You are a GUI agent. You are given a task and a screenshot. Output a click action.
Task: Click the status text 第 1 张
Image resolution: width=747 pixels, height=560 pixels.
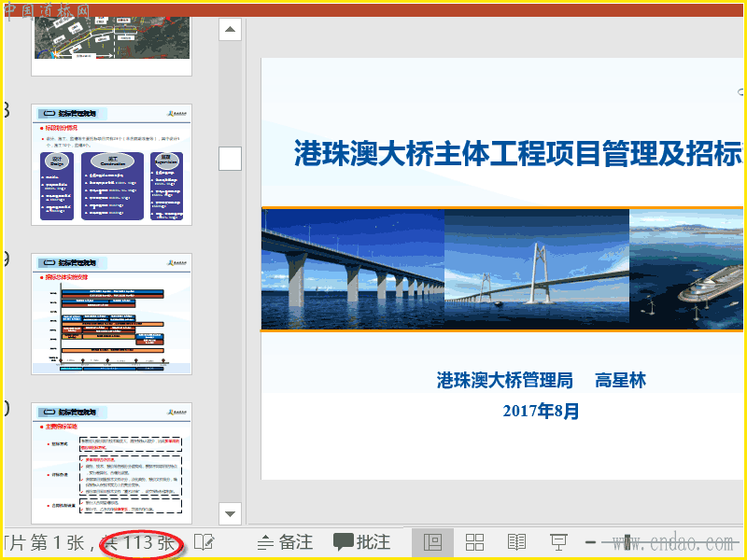click(x=58, y=543)
